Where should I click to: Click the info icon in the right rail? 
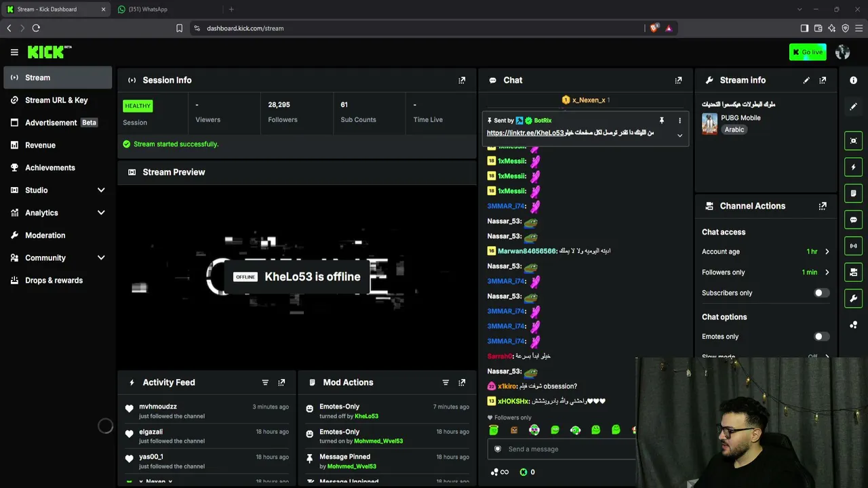(x=853, y=80)
